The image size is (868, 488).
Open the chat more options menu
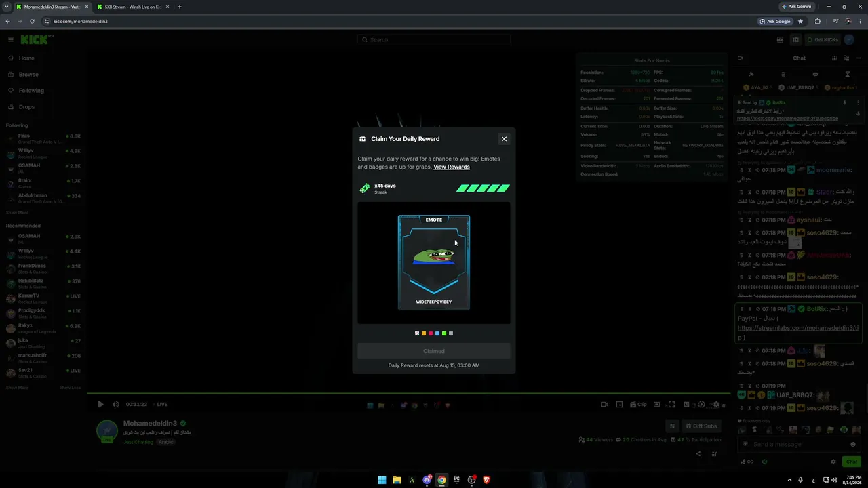pos(859,58)
